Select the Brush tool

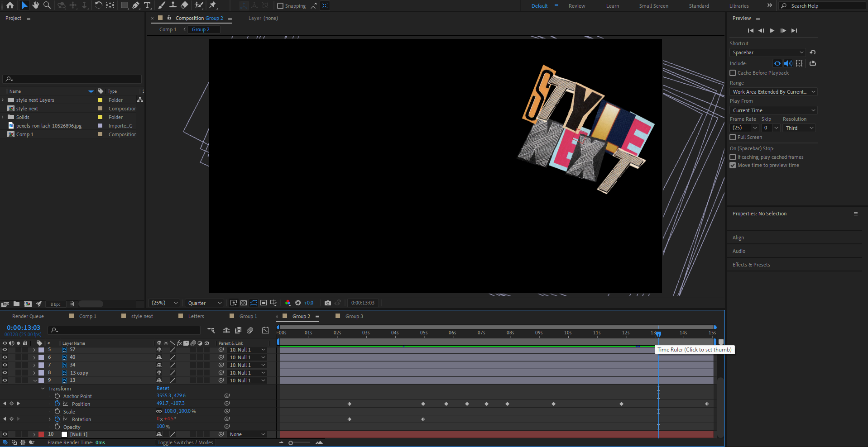[x=162, y=5]
